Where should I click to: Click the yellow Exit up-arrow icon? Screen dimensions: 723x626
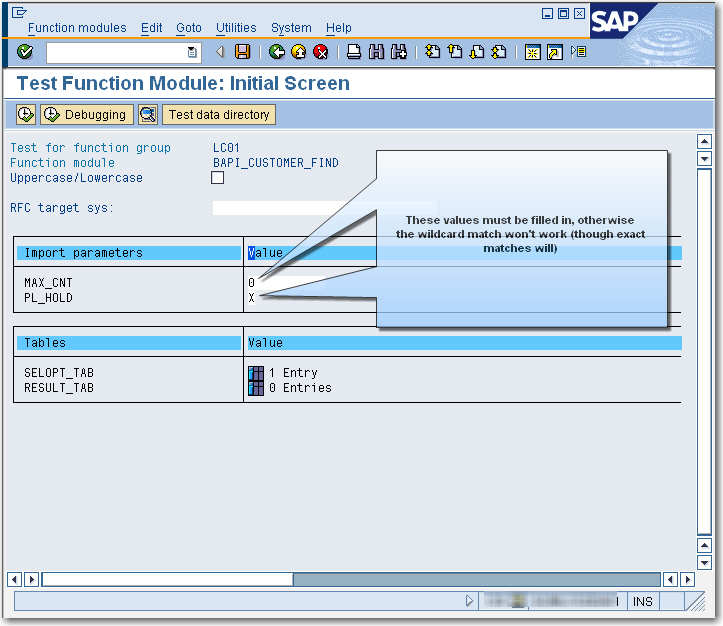pyautogui.click(x=299, y=52)
